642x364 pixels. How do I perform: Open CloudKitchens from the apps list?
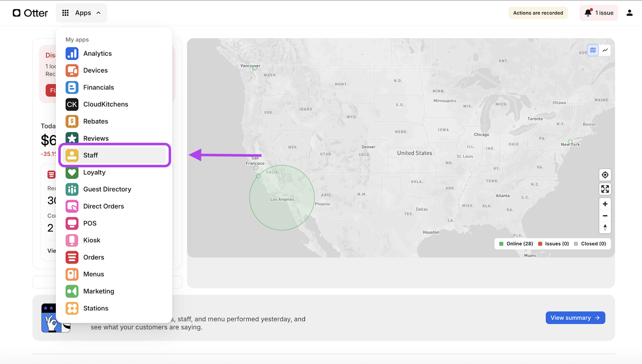(106, 104)
